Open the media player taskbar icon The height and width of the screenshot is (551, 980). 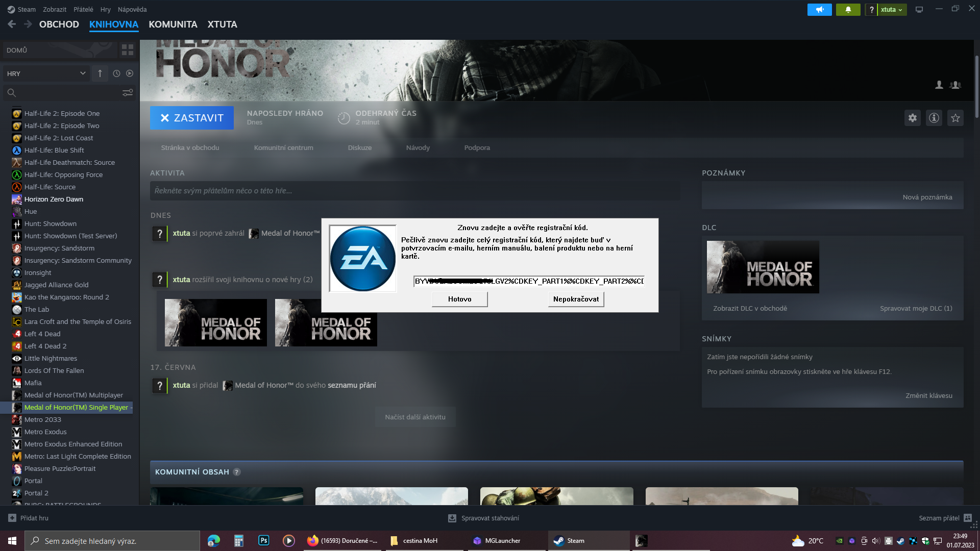[x=289, y=541]
